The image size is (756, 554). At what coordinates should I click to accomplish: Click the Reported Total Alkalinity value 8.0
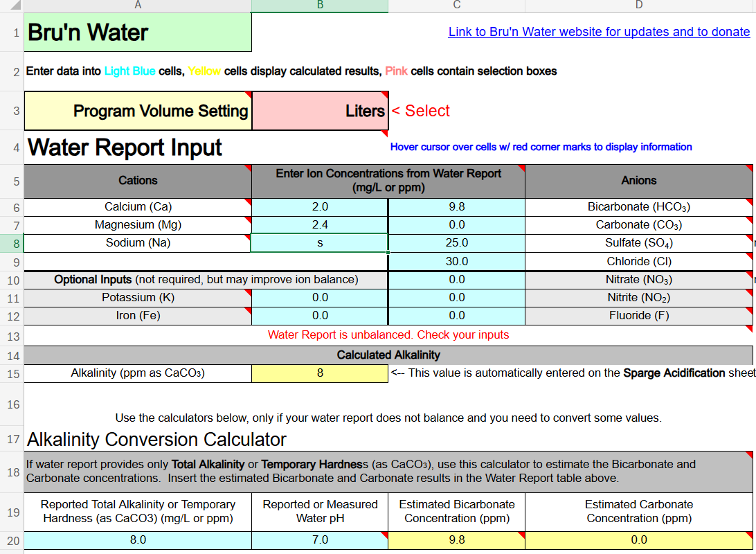pos(138,540)
